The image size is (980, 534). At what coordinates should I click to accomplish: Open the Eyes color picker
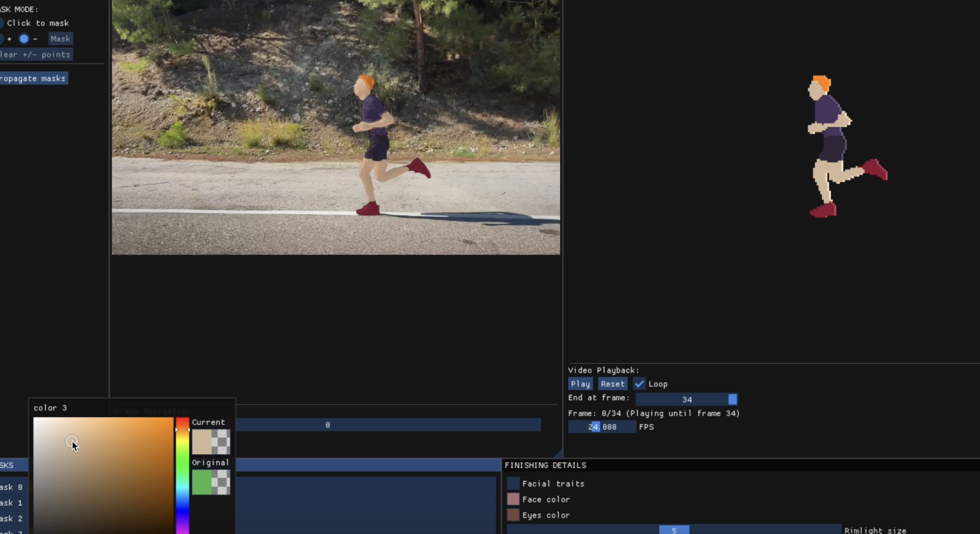[x=514, y=515]
